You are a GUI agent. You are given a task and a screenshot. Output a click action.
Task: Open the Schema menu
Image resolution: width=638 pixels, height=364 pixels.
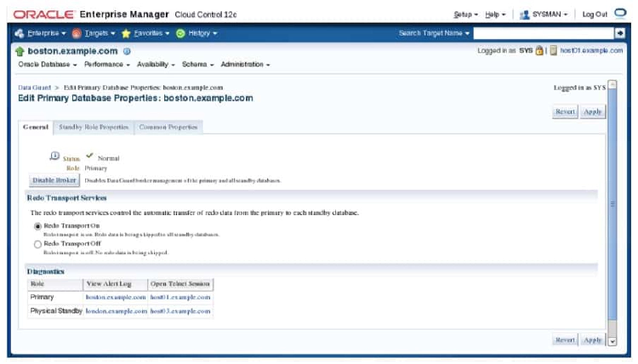[x=197, y=65]
